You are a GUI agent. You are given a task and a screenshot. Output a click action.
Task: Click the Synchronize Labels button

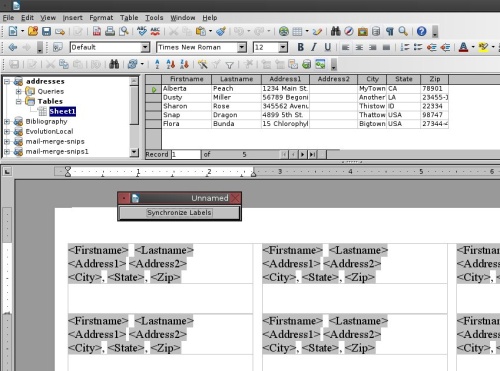pos(179,213)
